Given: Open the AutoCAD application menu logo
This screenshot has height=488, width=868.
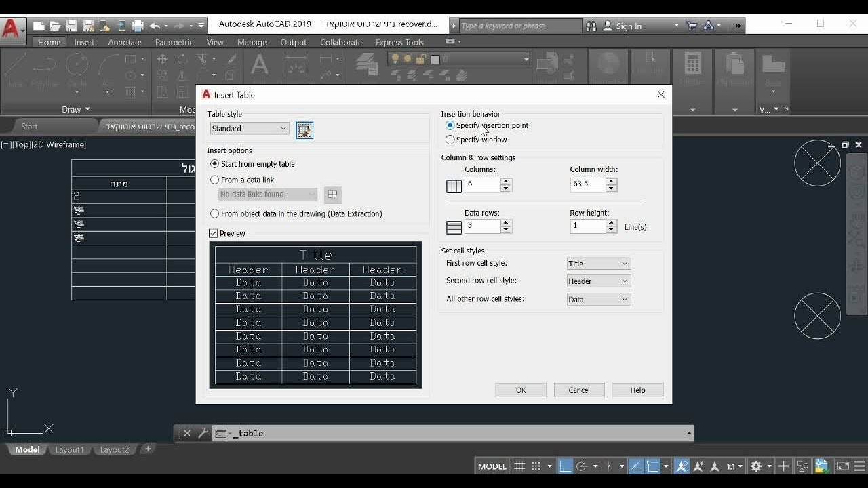Looking at the screenshot, I should 12,30.
